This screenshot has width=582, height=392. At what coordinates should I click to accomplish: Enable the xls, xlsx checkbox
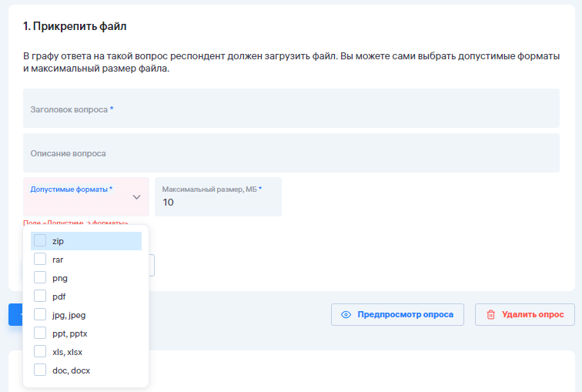coord(40,352)
